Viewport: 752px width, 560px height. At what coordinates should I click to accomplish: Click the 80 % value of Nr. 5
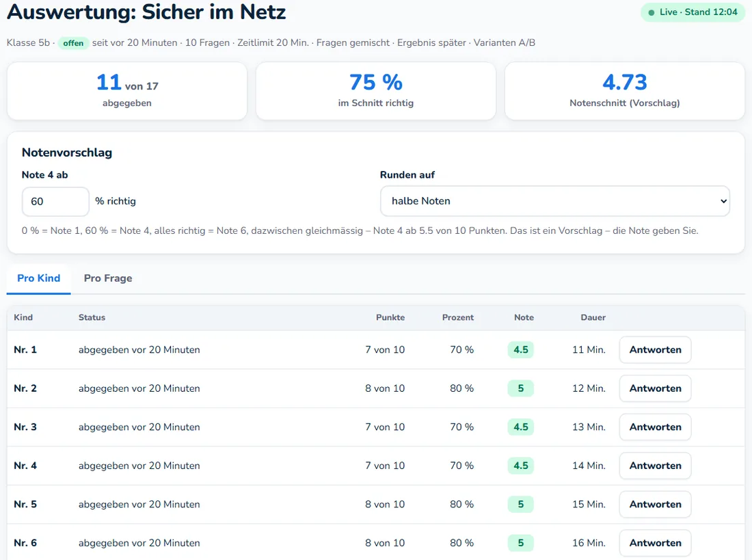[462, 505]
